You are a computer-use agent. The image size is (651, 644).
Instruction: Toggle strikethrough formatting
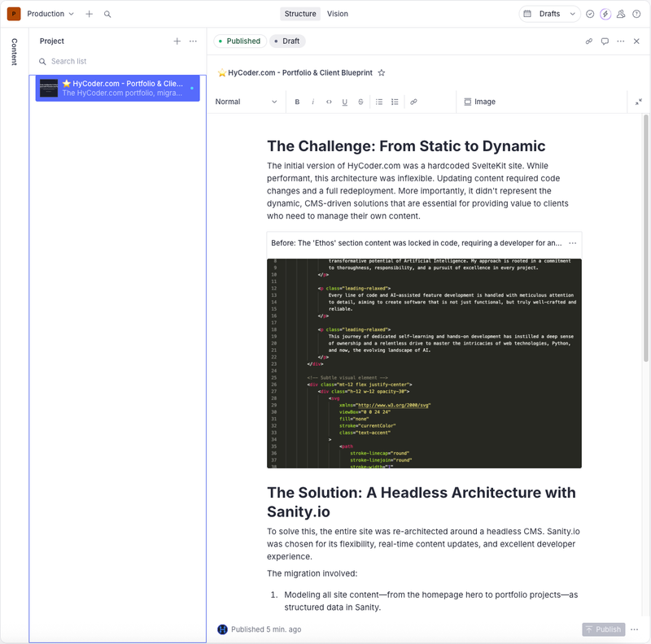(360, 102)
